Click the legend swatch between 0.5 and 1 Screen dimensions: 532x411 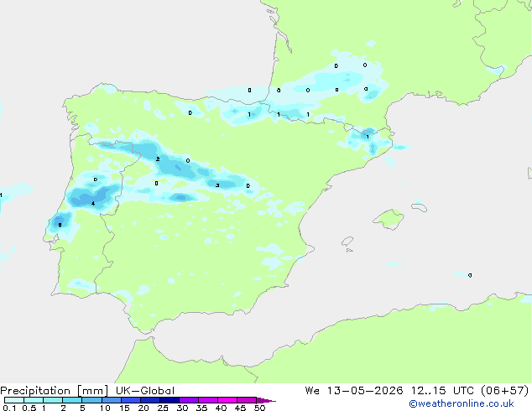click(34, 400)
